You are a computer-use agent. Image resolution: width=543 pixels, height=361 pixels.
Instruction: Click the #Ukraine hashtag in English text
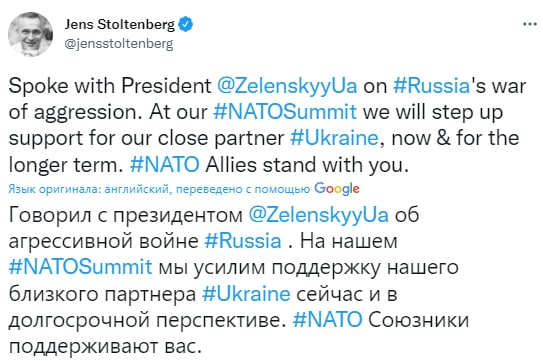tap(334, 138)
